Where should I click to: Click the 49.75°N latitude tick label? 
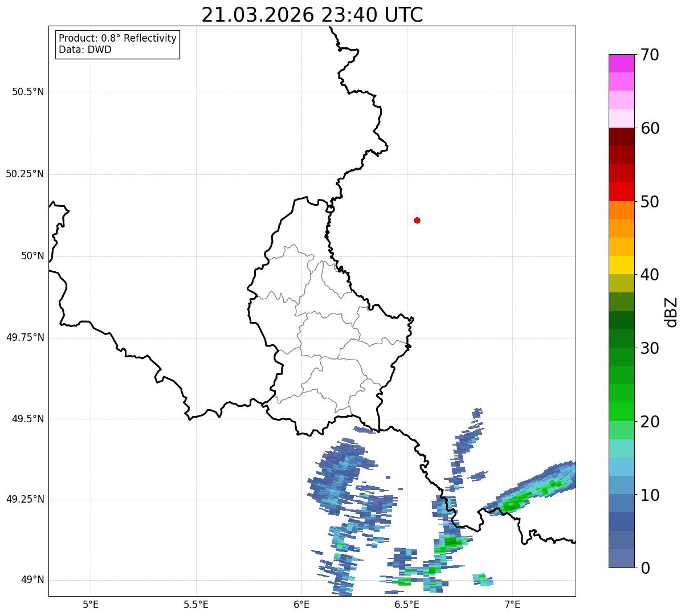(25, 337)
